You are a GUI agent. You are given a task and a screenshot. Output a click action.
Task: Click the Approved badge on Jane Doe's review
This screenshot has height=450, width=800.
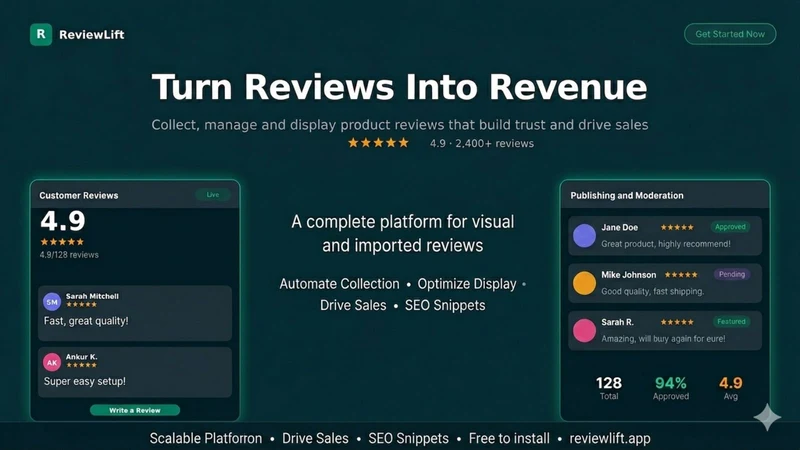click(x=730, y=227)
